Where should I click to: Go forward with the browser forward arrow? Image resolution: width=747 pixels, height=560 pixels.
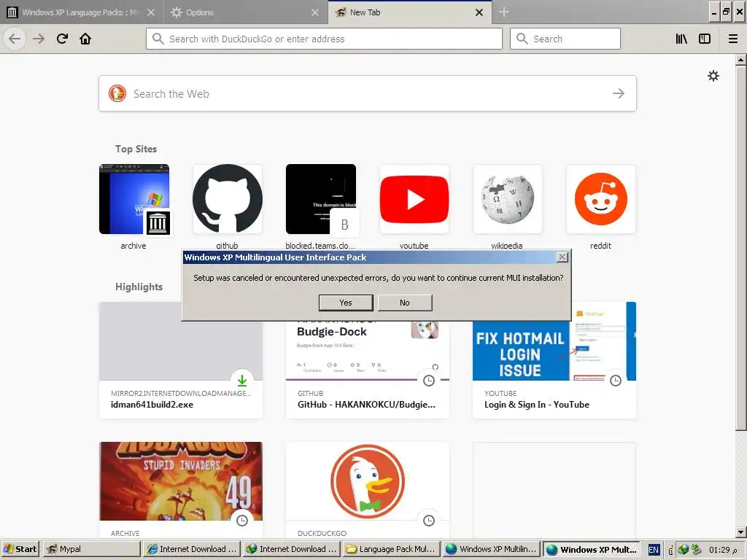coord(39,39)
